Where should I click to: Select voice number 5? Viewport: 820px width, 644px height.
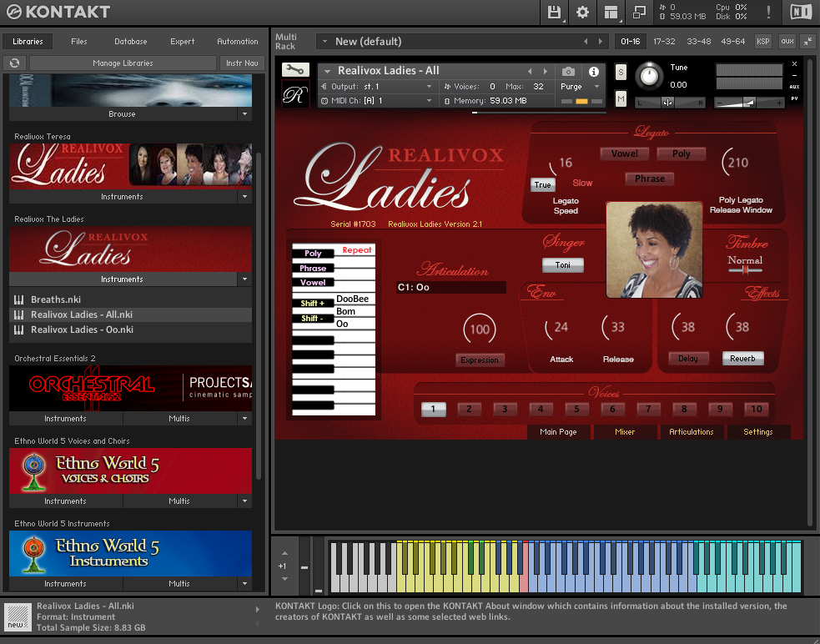pyautogui.click(x=576, y=409)
